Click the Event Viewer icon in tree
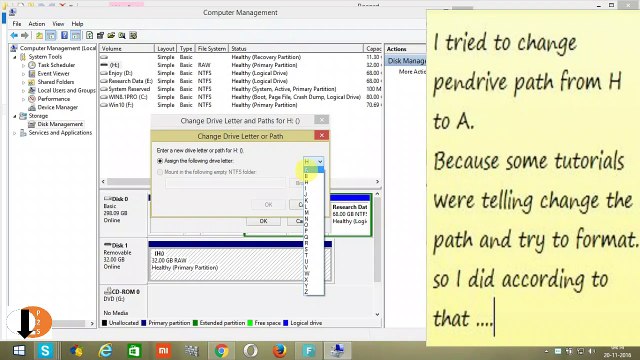Screen dimensions: 640x360 (32, 73)
